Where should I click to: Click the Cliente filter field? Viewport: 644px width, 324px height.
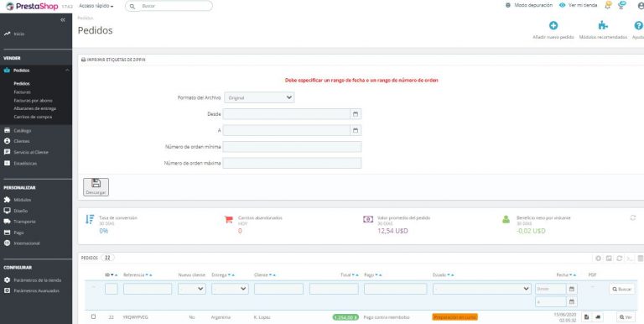click(278, 289)
